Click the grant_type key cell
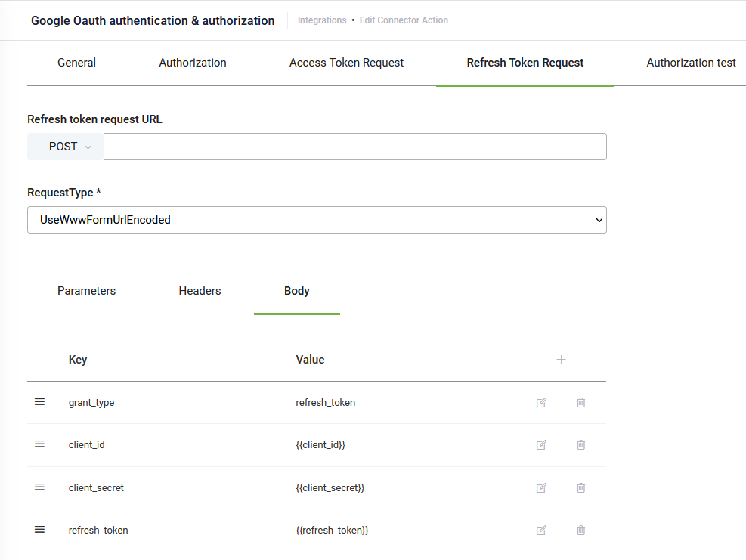Screen dimensions: 746x560 click(91, 403)
